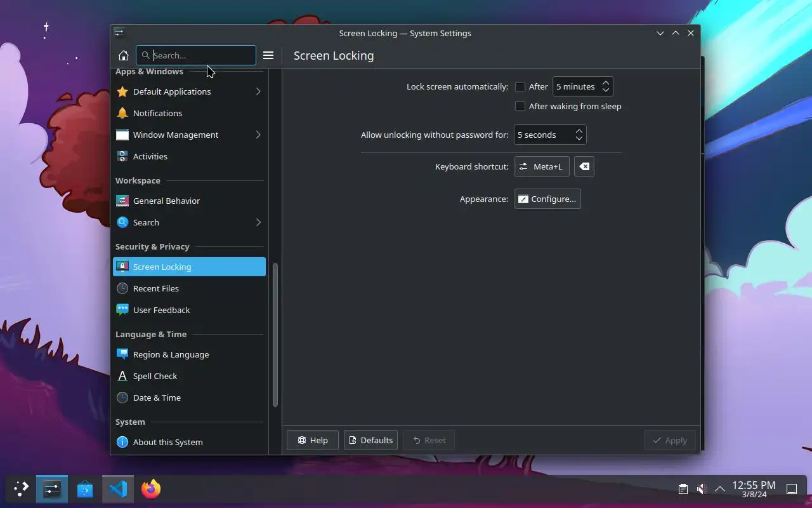Increase the 5 minutes lock delay
The height and width of the screenshot is (508, 812).
click(606, 83)
